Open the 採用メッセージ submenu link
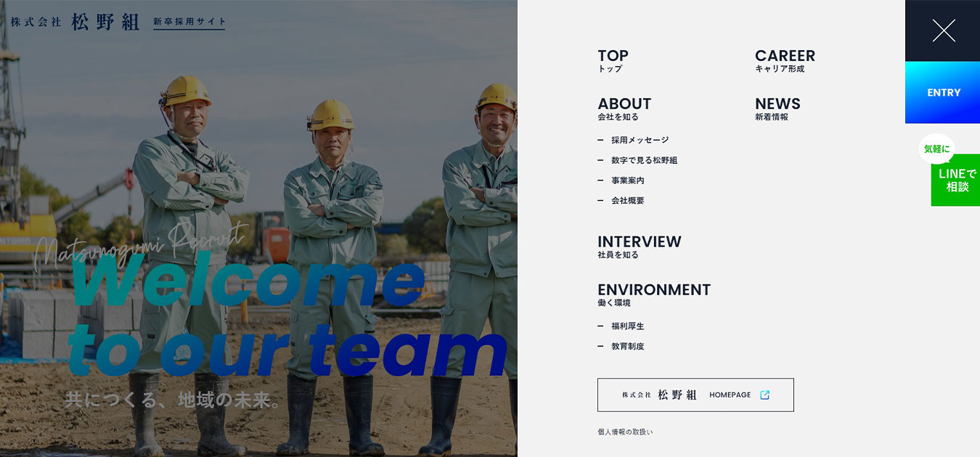 coord(639,140)
